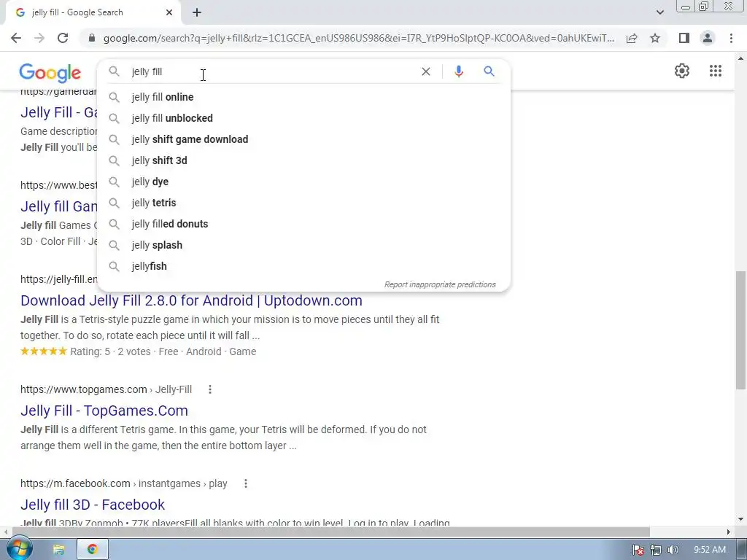Click the horizontal scrollbar thumb
The image size is (747, 560).
(331, 532)
